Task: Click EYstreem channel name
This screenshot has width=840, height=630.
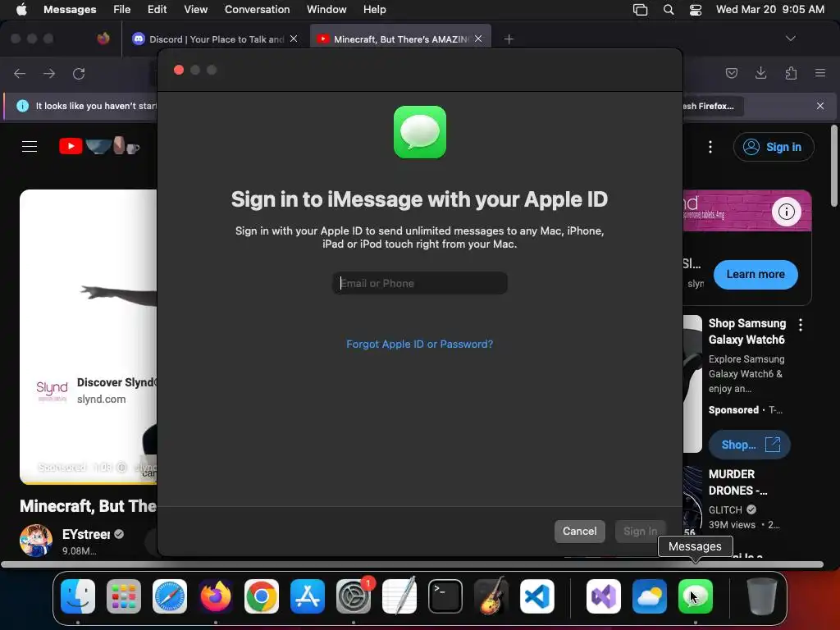Action: 85,534
